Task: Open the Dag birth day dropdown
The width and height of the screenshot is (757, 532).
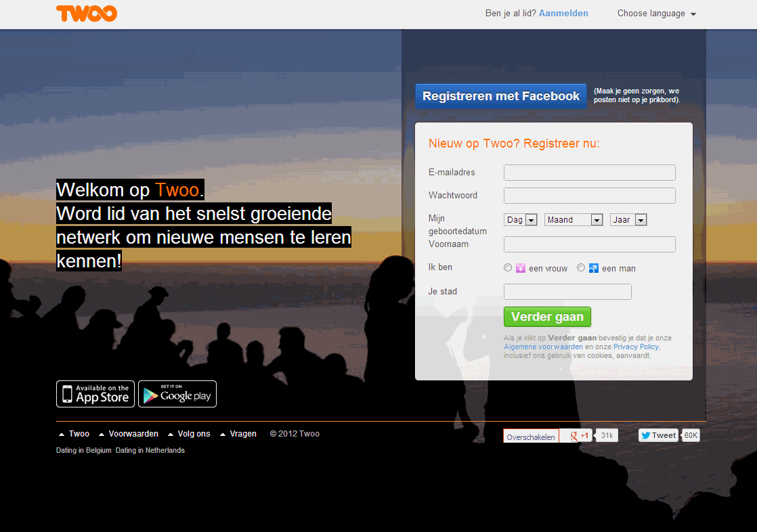Action: (521, 220)
